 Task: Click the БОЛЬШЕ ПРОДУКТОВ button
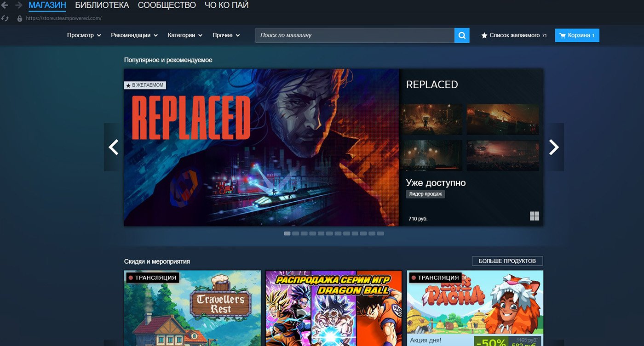(x=507, y=261)
